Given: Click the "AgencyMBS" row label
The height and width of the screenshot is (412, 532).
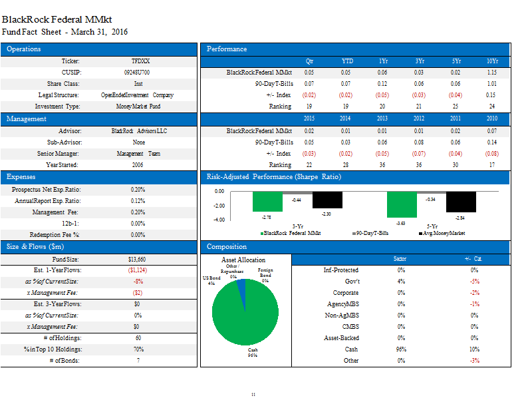Looking at the screenshot, I should [x=343, y=304].
